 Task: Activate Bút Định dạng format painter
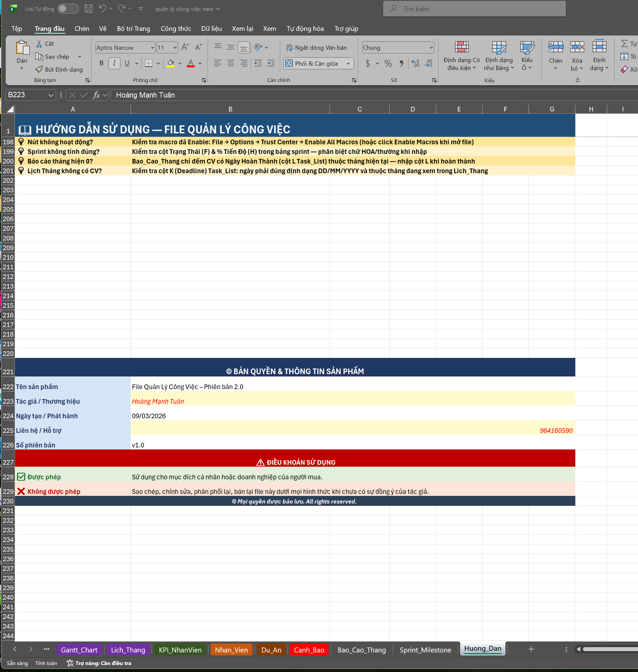point(59,69)
